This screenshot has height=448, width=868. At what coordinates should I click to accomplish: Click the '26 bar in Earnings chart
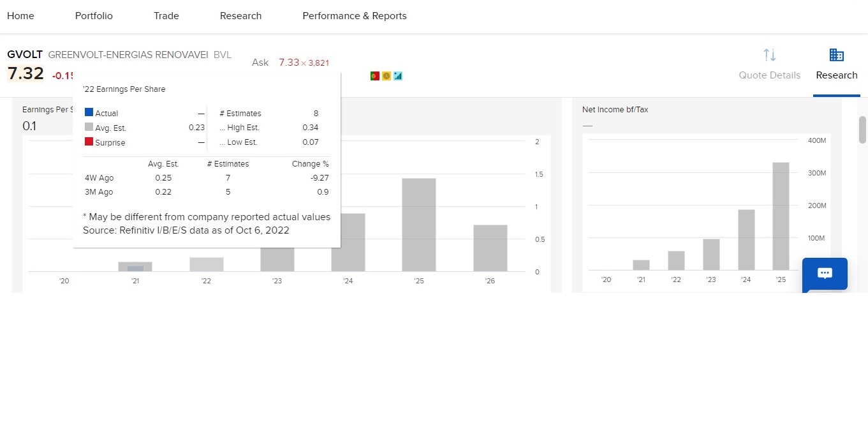click(x=490, y=248)
